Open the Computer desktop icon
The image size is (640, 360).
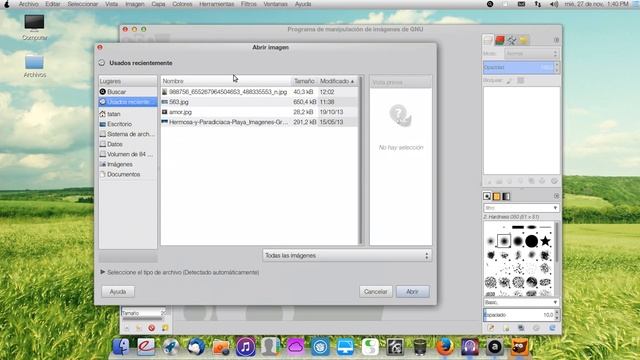click(34, 27)
